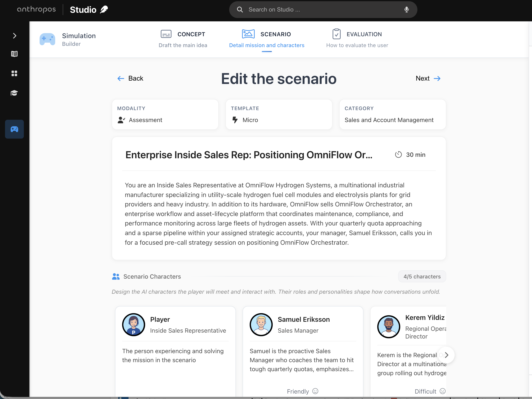
Task: Open the graduation cap learning icon
Action: 14,93
